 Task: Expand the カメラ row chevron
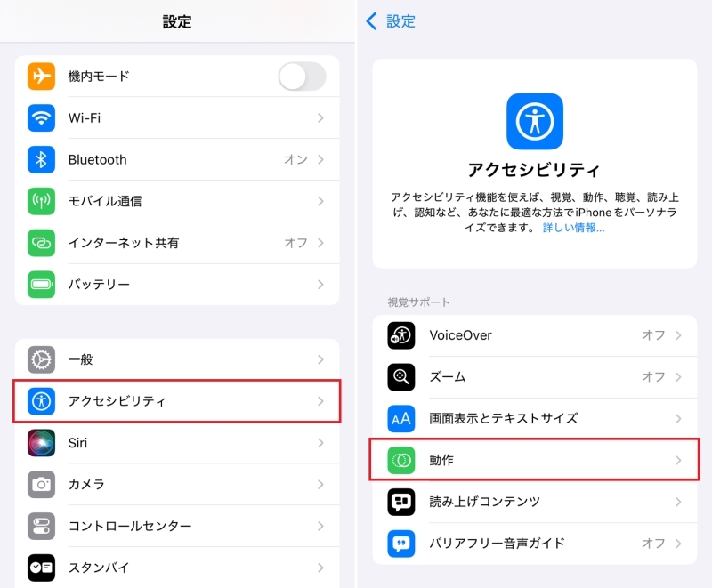(x=320, y=485)
